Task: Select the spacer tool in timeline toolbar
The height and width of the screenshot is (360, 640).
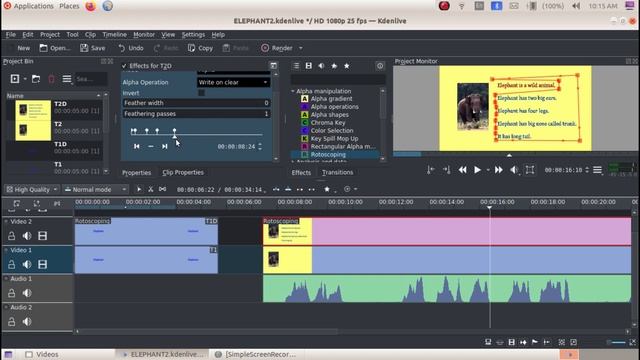Action: 162,189
